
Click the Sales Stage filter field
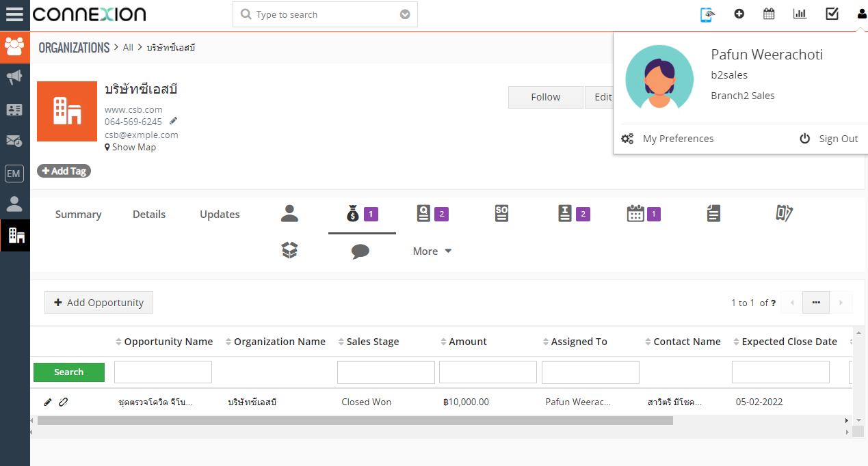click(x=386, y=372)
